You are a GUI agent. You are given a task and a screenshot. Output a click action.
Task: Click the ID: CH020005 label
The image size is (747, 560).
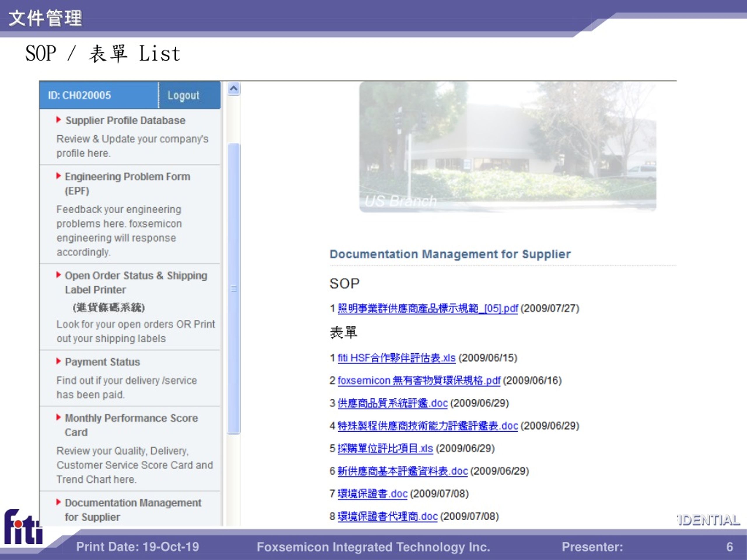pos(79,95)
